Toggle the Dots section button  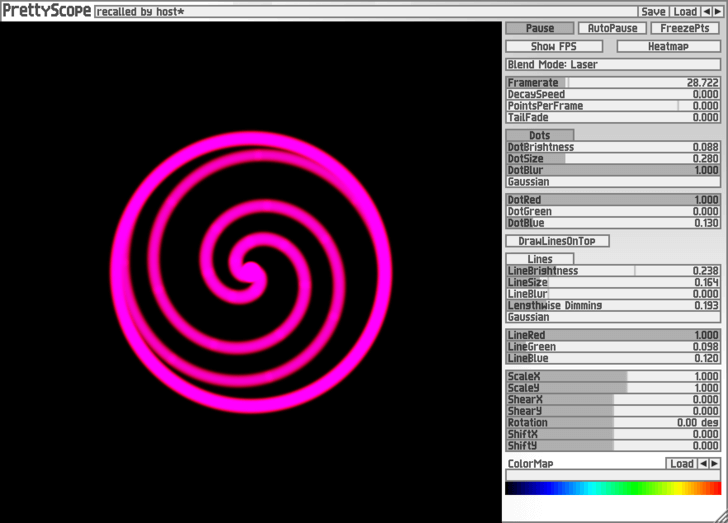pos(540,135)
